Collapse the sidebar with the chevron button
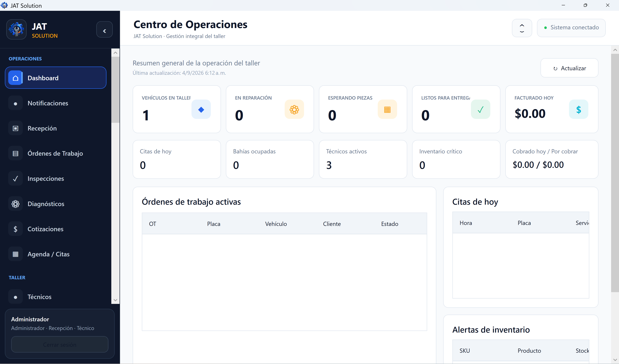The width and height of the screenshot is (619, 364). (104, 30)
